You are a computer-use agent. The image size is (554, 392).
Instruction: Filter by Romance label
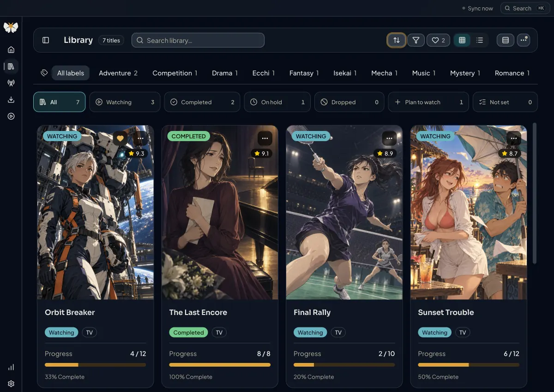[x=512, y=73]
